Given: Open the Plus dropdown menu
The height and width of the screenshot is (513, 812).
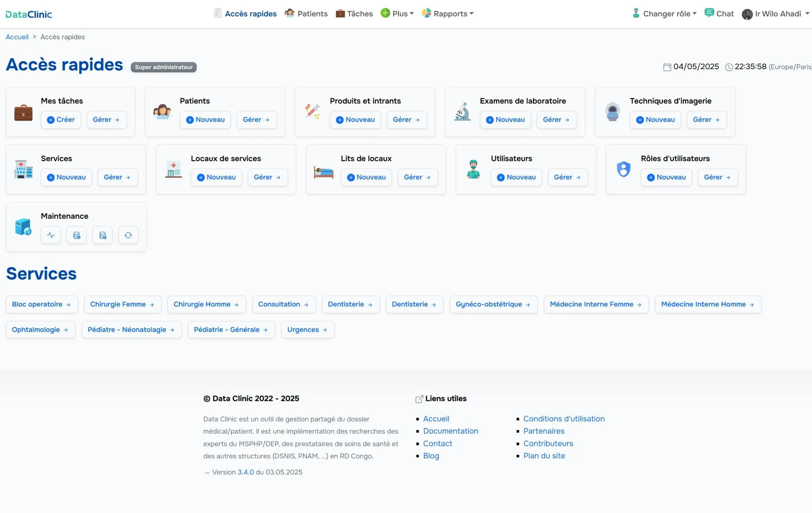Looking at the screenshot, I should click(397, 13).
